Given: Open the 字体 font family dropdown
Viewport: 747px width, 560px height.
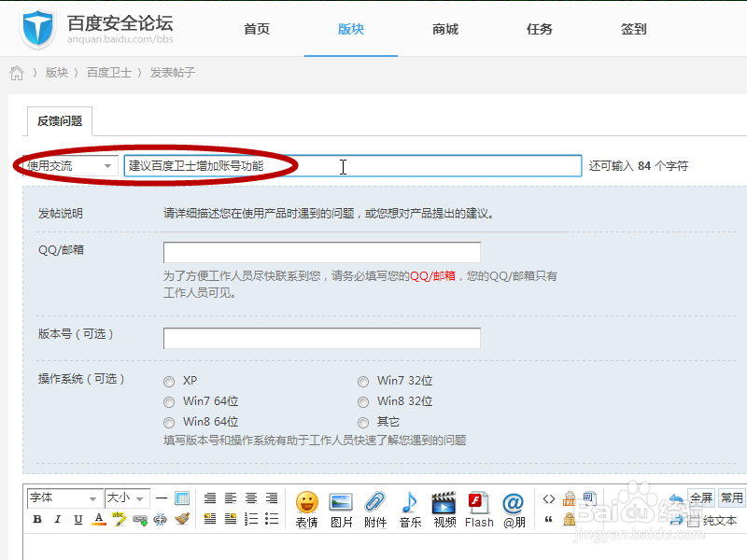Looking at the screenshot, I should coord(63,497).
